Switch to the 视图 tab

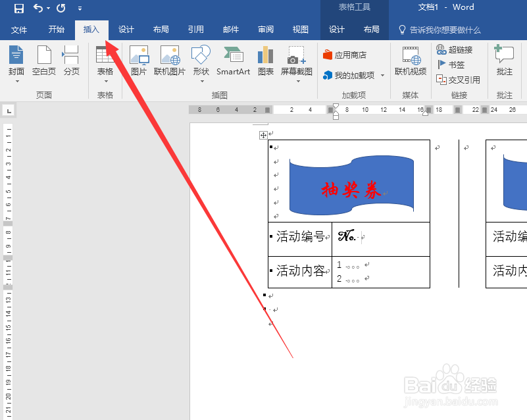point(301,30)
